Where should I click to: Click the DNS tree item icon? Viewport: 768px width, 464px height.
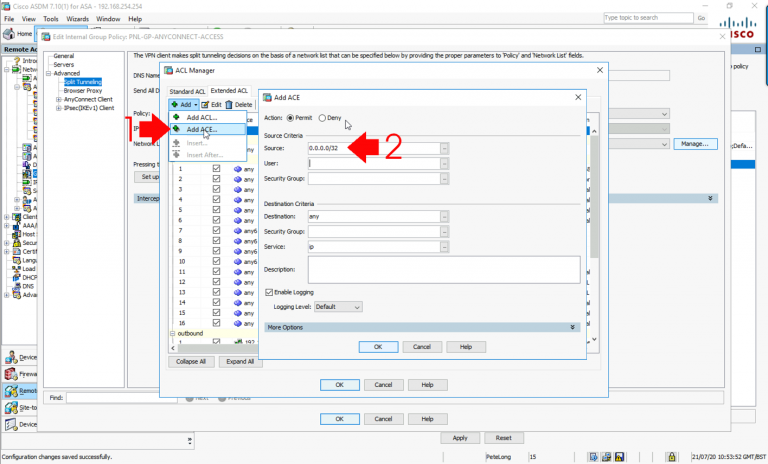(x=17, y=286)
